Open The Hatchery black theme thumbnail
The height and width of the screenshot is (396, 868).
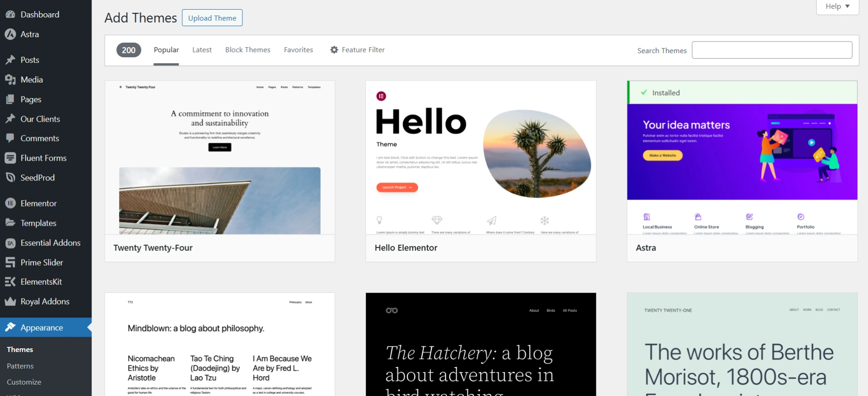pyautogui.click(x=481, y=344)
